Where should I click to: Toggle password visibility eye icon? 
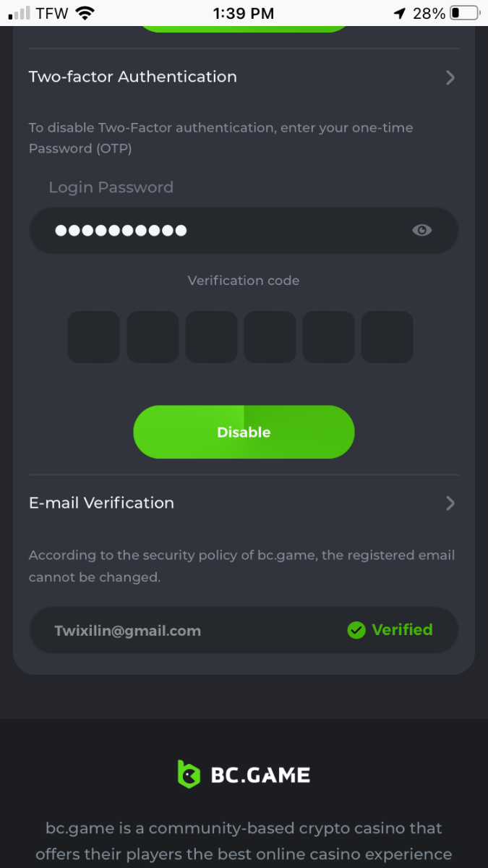point(421,230)
